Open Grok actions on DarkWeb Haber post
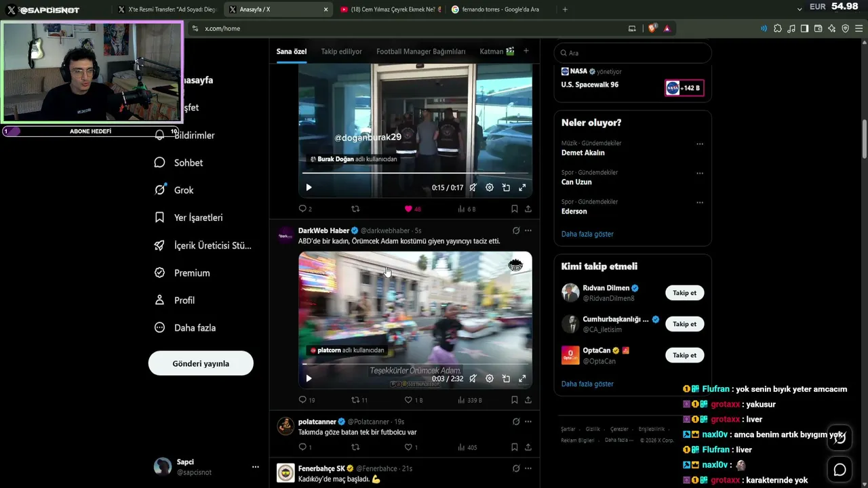 [x=516, y=230]
